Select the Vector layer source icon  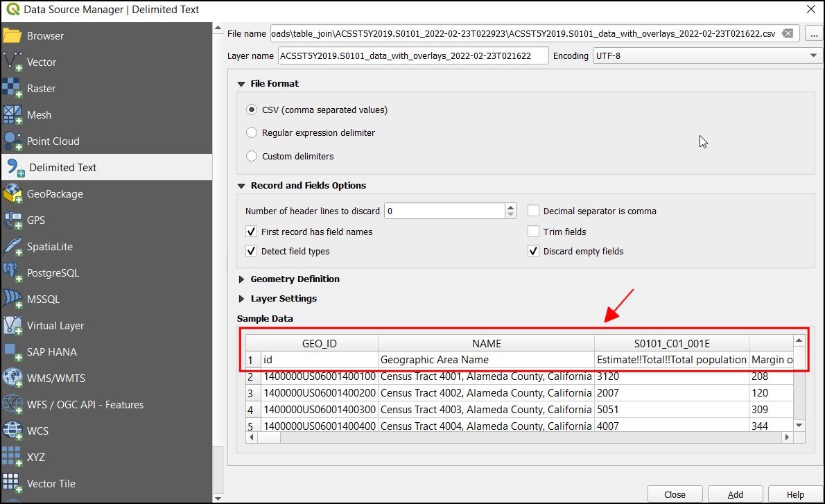point(13,62)
